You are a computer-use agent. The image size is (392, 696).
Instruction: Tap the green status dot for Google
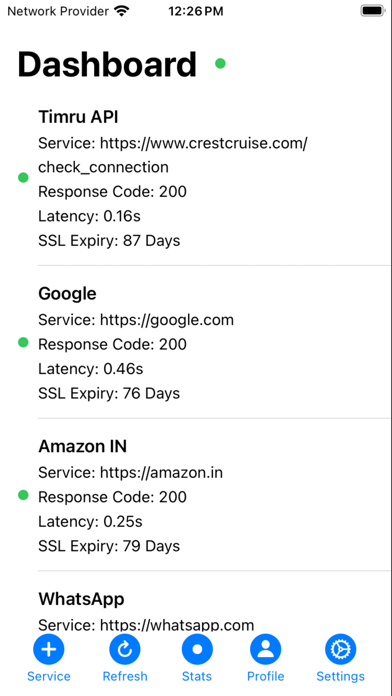pos(23,342)
